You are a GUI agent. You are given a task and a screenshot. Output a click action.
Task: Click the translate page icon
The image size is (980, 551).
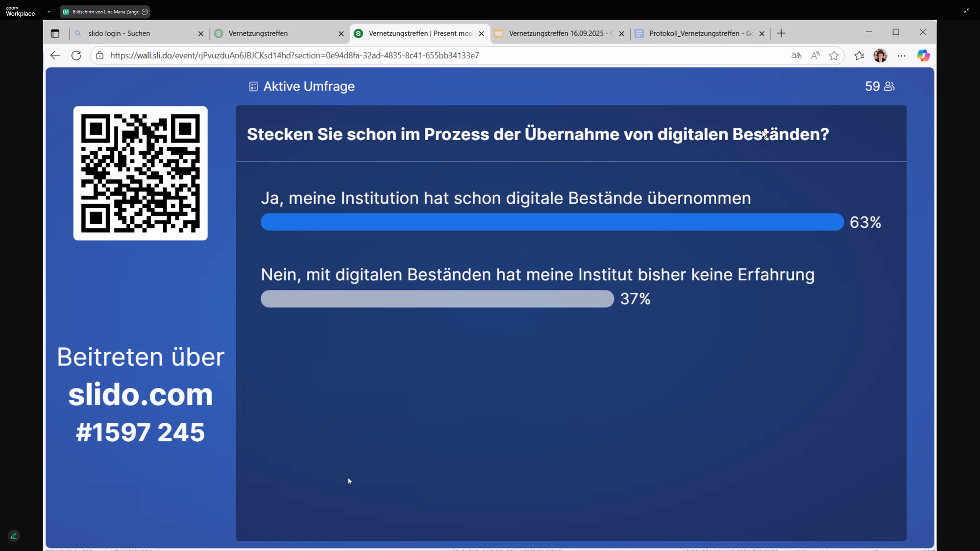tap(796, 55)
